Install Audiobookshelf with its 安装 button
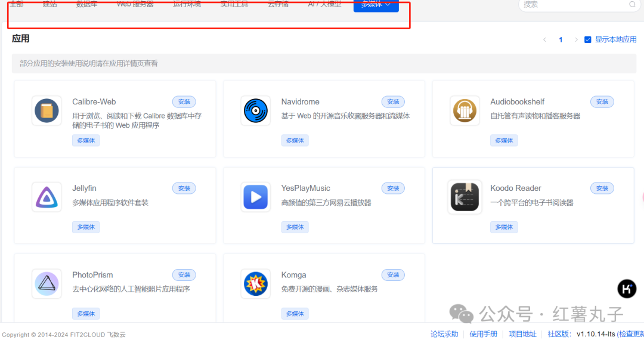644x340 pixels. pyautogui.click(x=602, y=102)
